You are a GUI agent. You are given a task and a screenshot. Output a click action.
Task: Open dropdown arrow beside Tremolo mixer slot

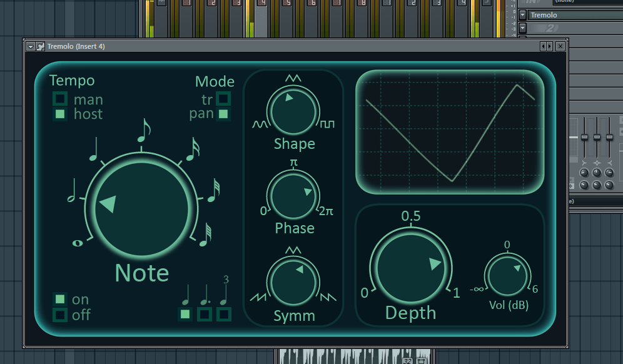(x=522, y=15)
